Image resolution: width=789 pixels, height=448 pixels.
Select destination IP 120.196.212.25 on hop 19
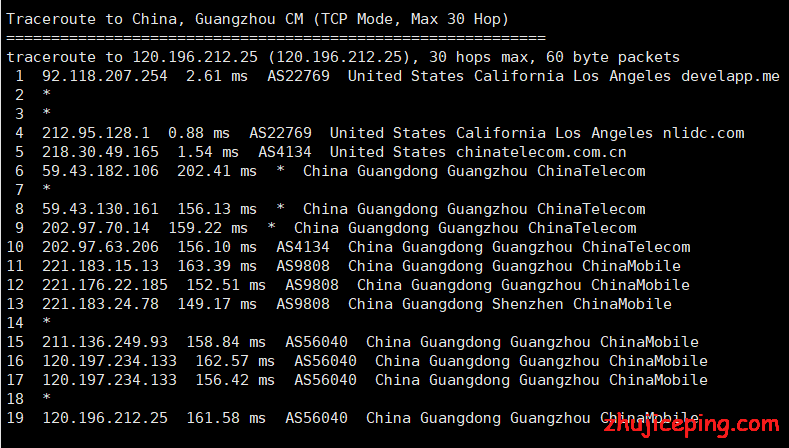(x=105, y=418)
